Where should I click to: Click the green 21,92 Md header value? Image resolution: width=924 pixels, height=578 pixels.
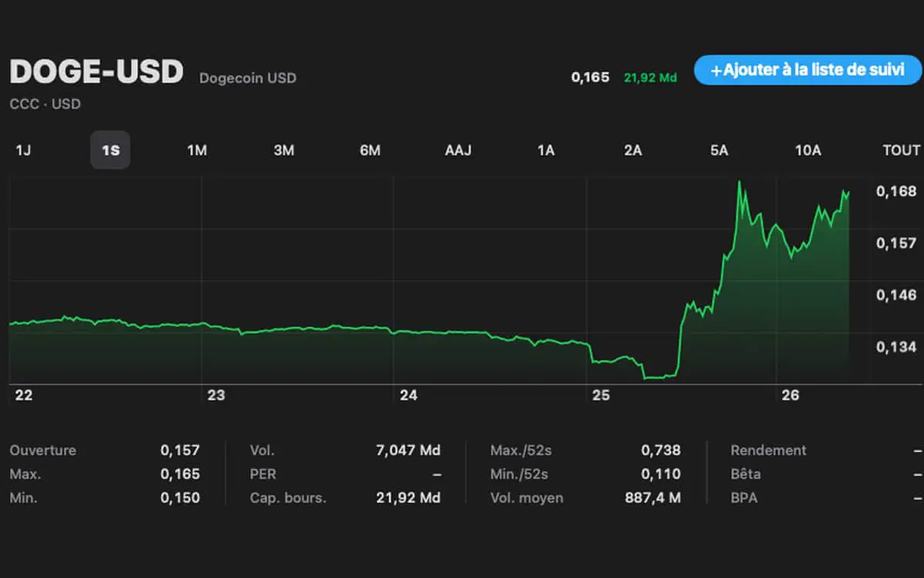tap(651, 78)
